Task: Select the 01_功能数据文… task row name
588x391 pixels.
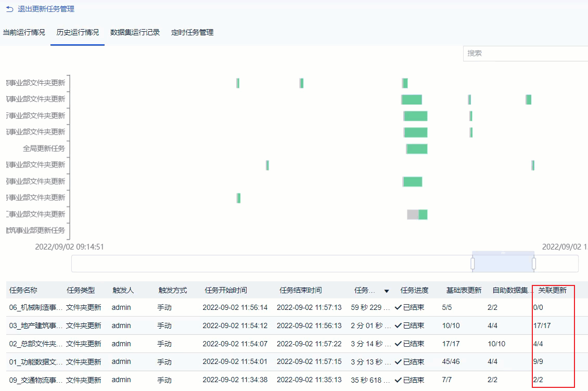Action: coord(36,362)
